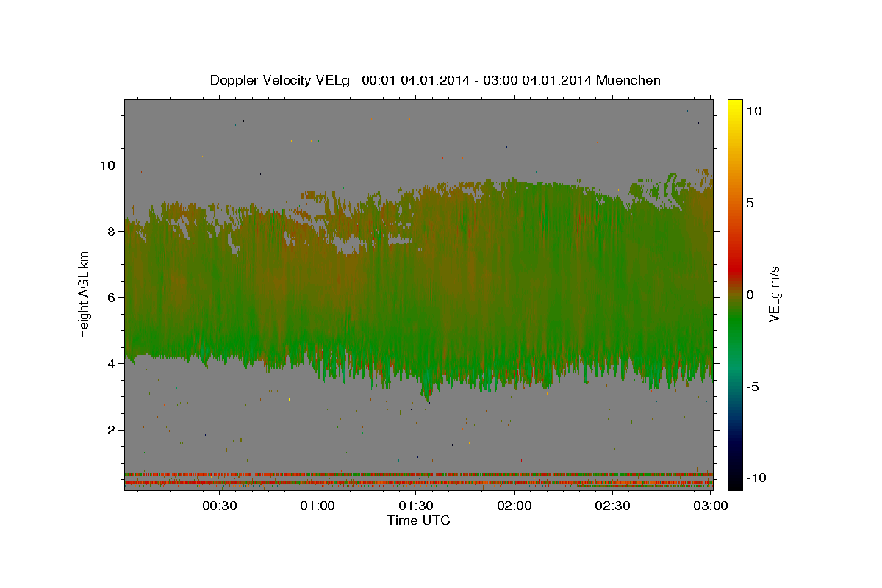Click the station name 'Muenchen' in title
This screenshot has height=588, width=882.
[x=628, y=80]
